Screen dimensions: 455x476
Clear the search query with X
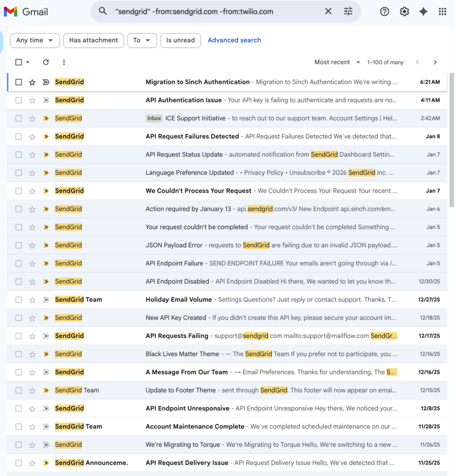coord(328,12)
